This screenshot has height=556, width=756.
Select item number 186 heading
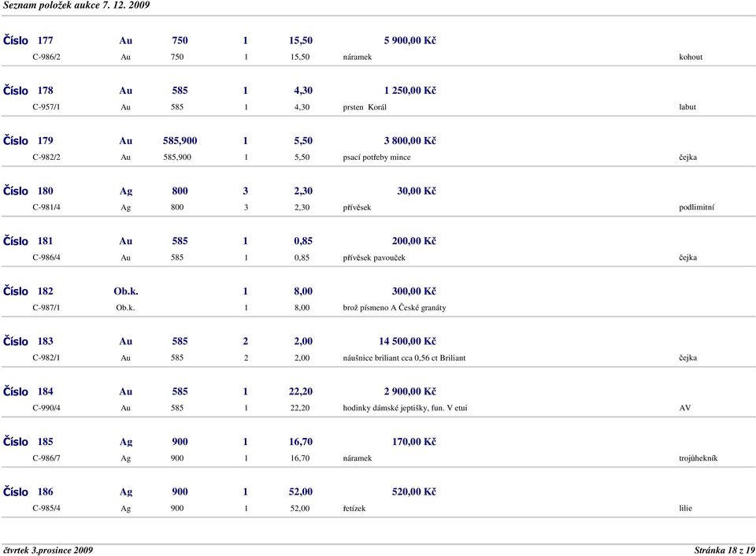(28, 492)
